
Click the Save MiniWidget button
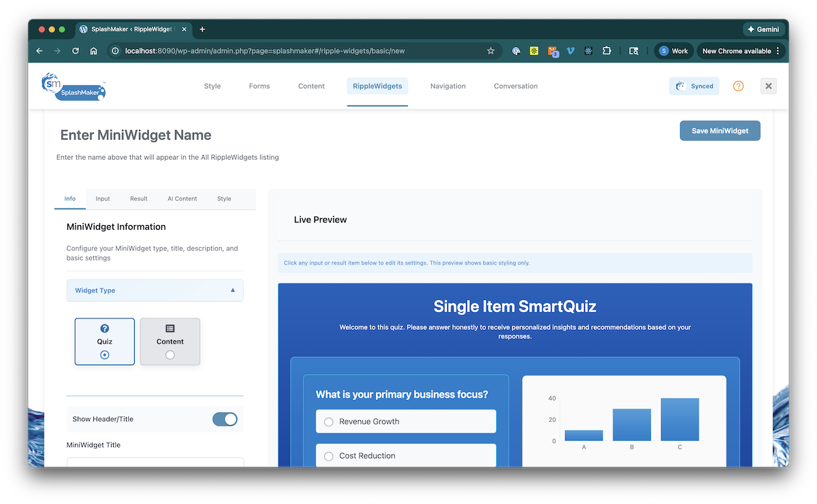pos(720,131)
